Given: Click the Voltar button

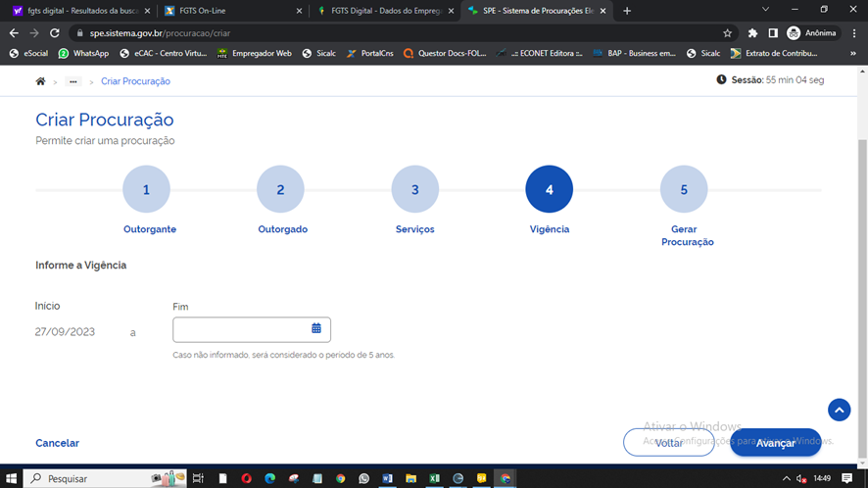Looking at the screenshot, I should tap(668, 443).
